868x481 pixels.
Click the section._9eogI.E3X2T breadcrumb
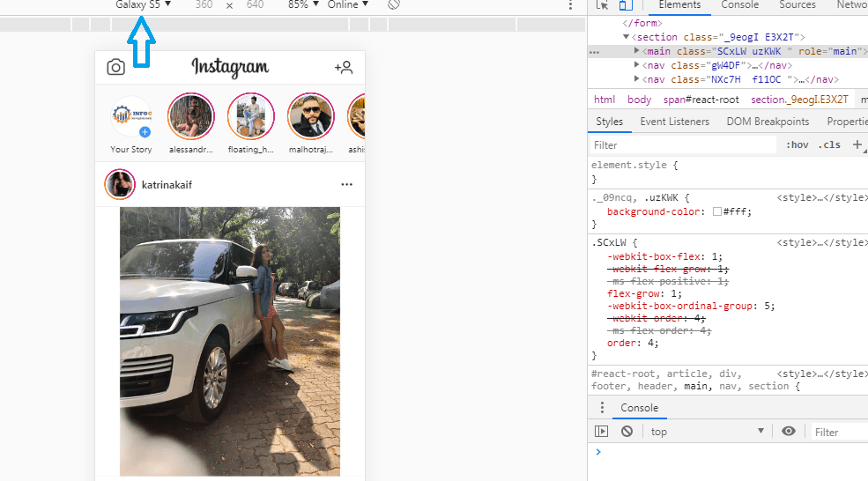(799, 100)
